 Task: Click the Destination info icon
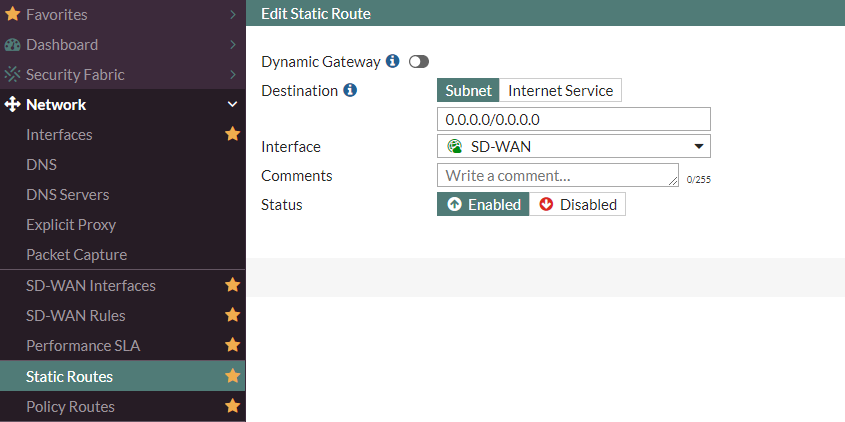click(x=350, y=90)
